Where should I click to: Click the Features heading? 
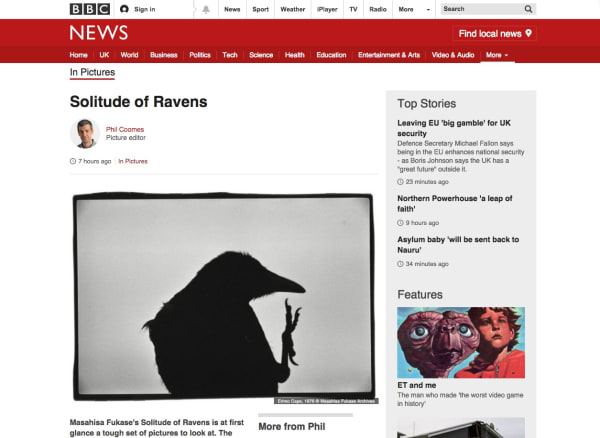tap(420, 295)
